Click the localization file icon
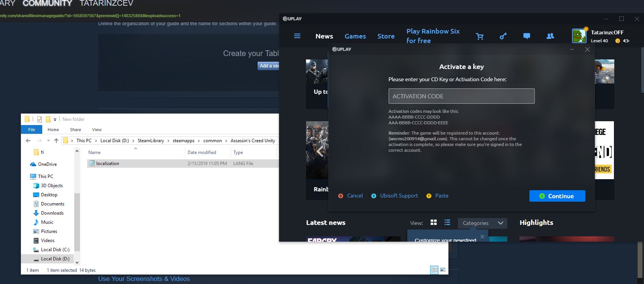Viewport: 644px width, 284px height. [91, 164]
